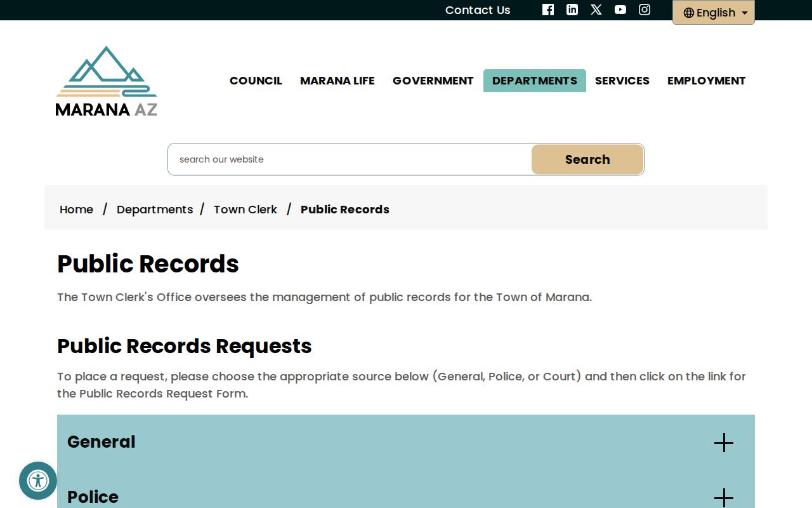Go to Home breadcrumb
Image resolution: width=812 pixels, height=508 pixels.
(x=76, y=210)
